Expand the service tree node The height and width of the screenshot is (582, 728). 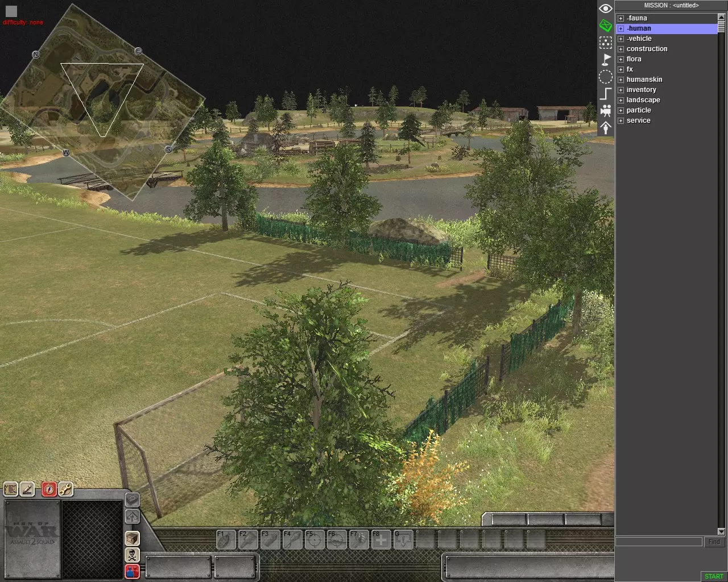(x=621, y=120)
